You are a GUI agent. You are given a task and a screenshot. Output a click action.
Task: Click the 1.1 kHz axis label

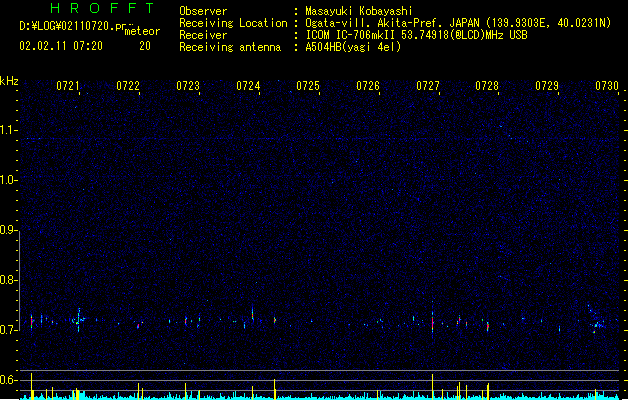9,130
